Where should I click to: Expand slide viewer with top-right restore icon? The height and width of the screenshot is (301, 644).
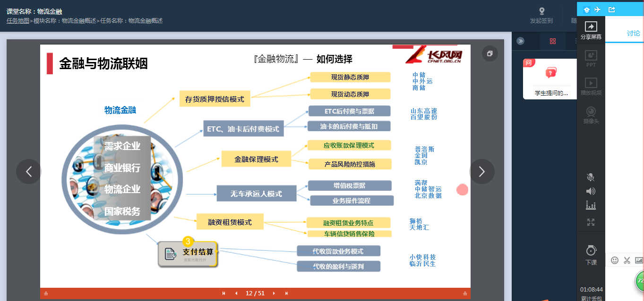click(x=489, y=53)
